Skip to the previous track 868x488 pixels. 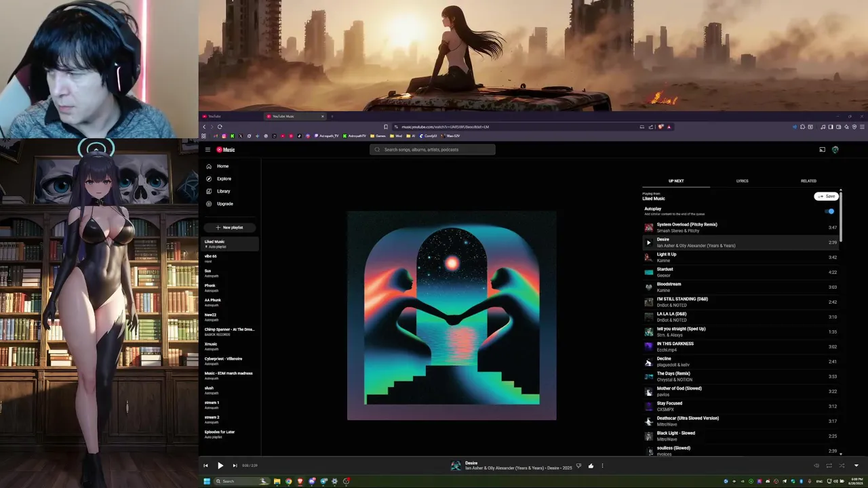(205, 466)
